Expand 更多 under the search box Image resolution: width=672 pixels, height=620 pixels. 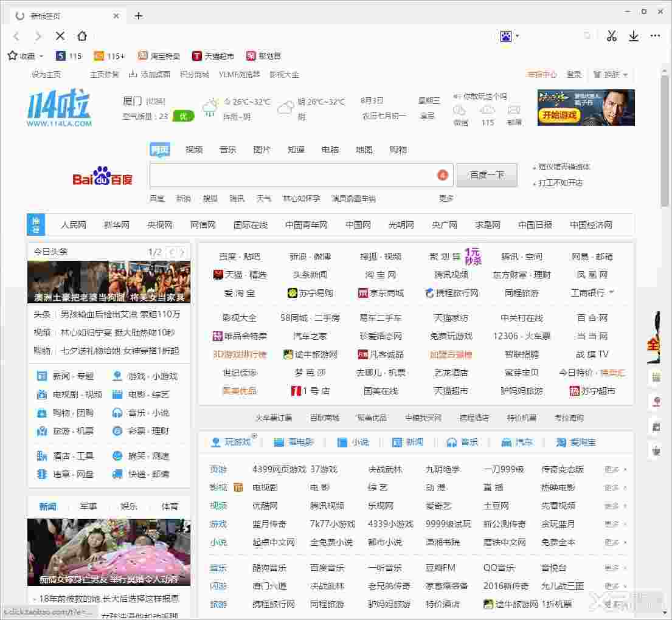click(x=446, y=198)
